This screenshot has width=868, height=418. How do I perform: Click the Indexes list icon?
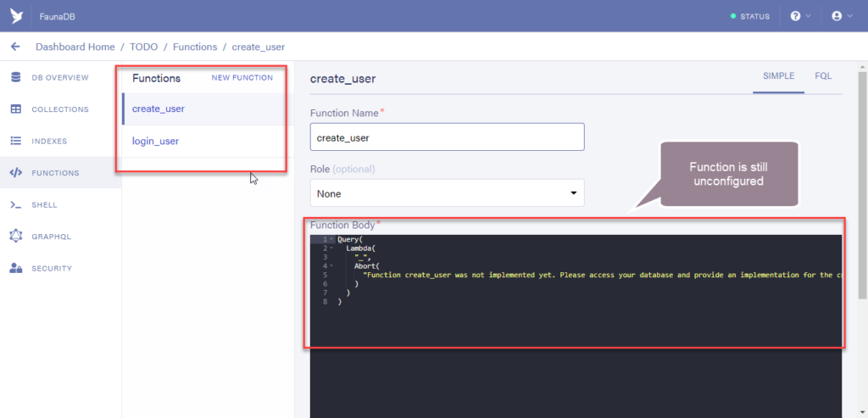pyautogui.click(x=16, y=142)
